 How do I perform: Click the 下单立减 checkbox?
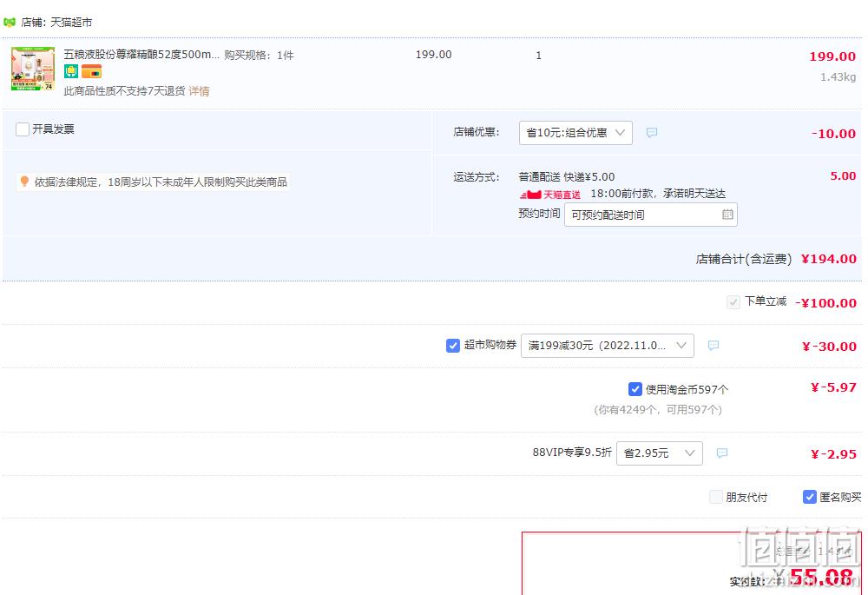point(733,302)
